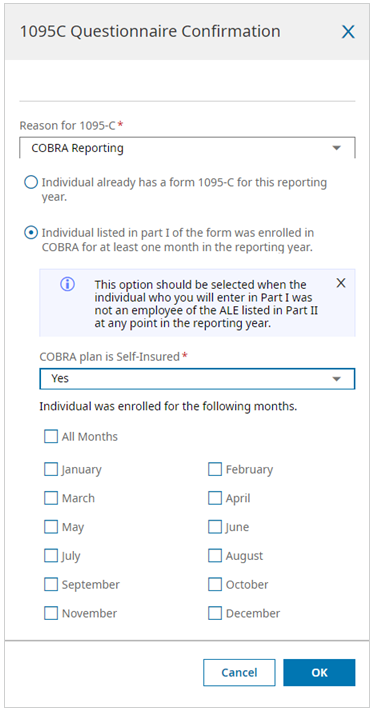Check the October checkbox
The height and width of the screenshot is (713, 376).
[215, 584]
